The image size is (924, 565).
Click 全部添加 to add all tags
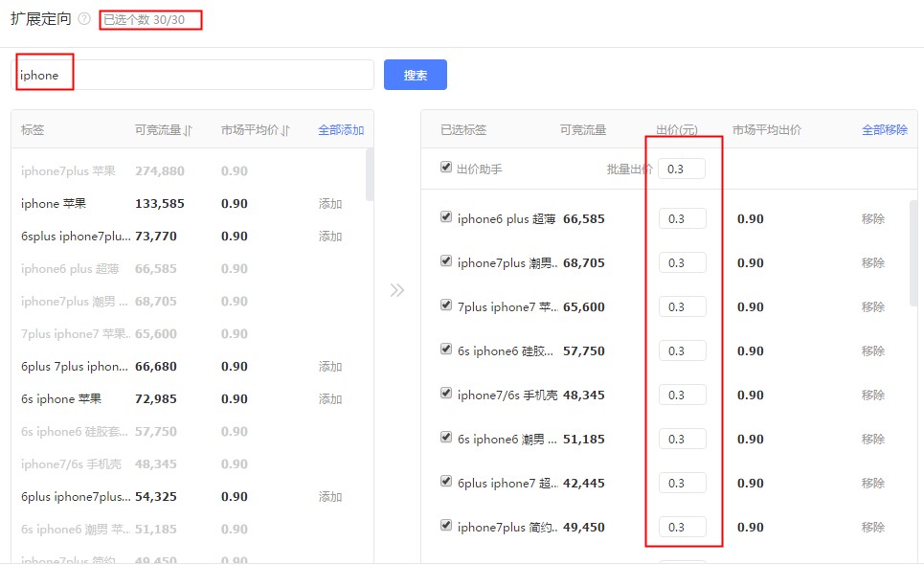(x=341, y=130)
